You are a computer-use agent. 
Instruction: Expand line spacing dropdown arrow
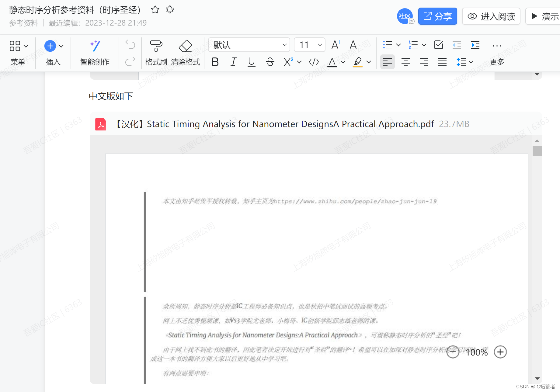(471, 62)
